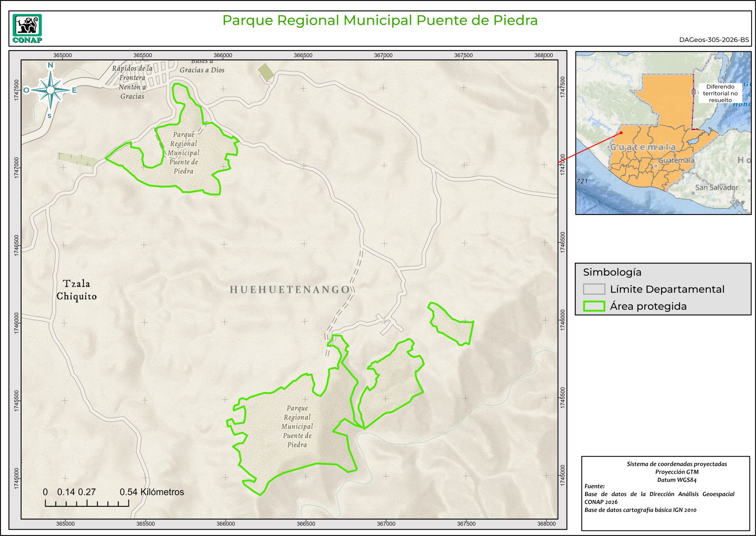Click the compass rose north arrow
This screenshot has height=536, width=756.
pyautogui.click(x=51, y=90)
